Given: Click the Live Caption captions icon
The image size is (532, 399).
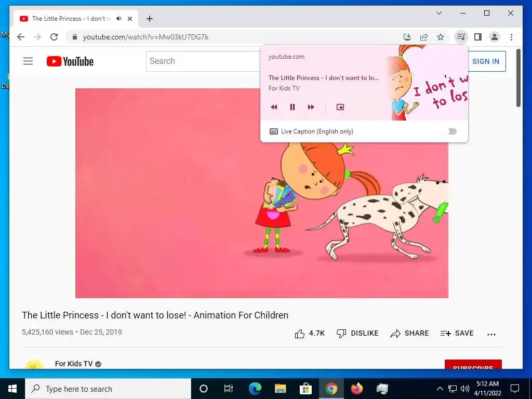Looking at the screenshot, I should pos(273,131).
